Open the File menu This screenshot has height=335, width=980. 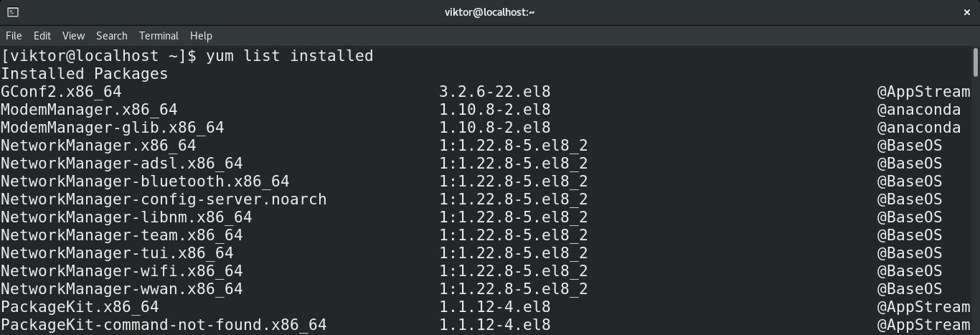pyautogui.click(x=14, y=35)
